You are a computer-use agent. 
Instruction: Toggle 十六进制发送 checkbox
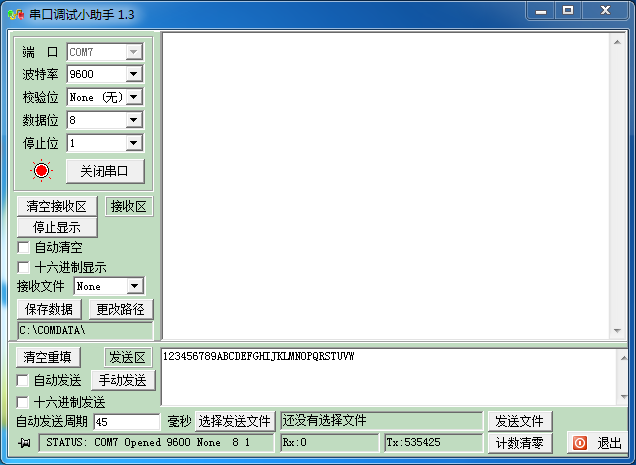pos(22,402)
